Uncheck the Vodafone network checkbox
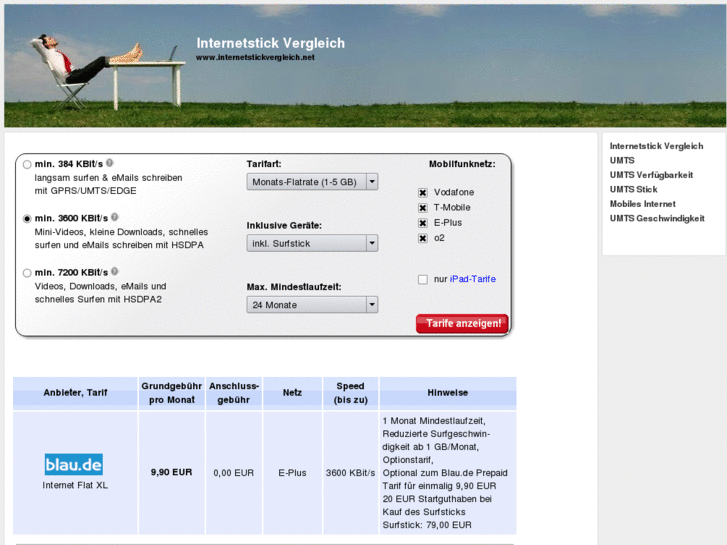Image resolution: width=727 pixels, height=545 pixels. pos(423,192)
